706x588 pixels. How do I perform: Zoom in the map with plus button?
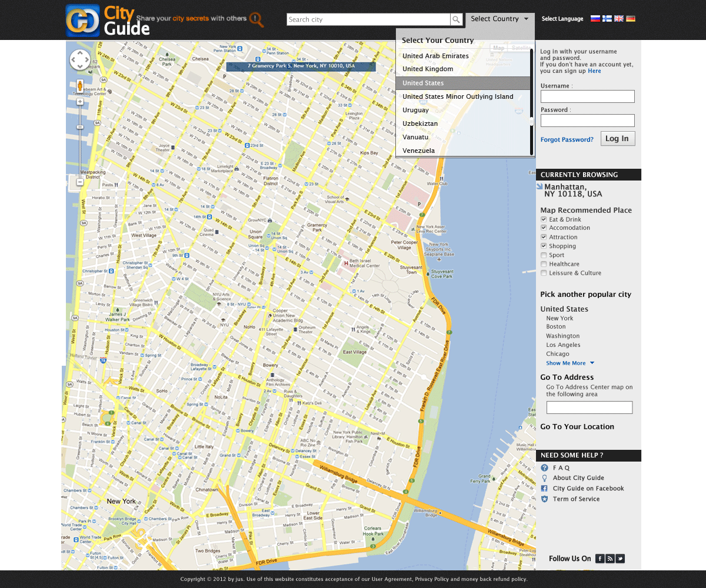(x=80, y=102)
